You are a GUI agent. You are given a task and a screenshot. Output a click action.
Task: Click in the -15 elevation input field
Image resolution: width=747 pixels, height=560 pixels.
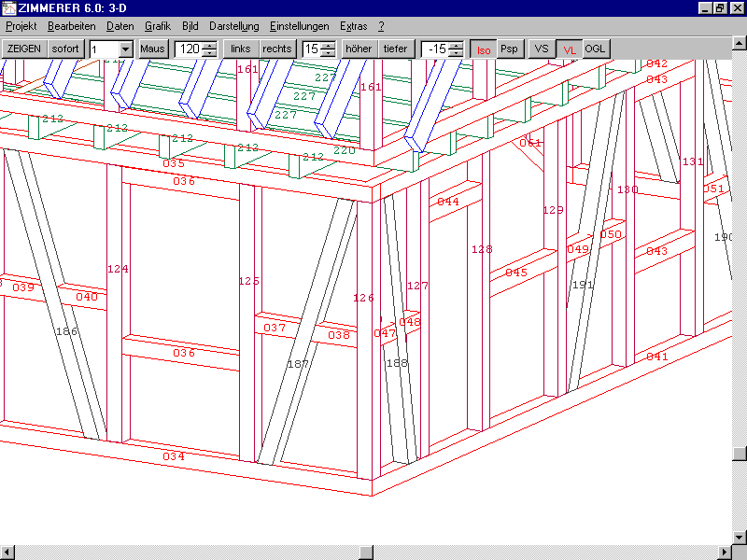[434, 49]
